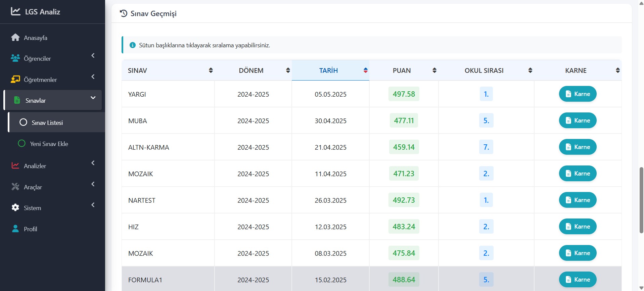Click the Sistem gear icon
644x291 pixels.
[x=15, y=208]
